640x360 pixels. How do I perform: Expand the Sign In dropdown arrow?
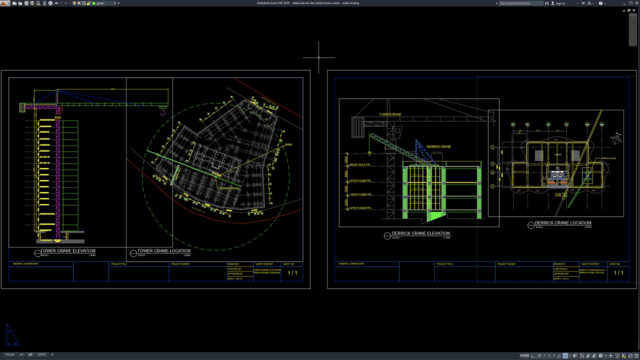pyautogui.click(x=578, y=3)
